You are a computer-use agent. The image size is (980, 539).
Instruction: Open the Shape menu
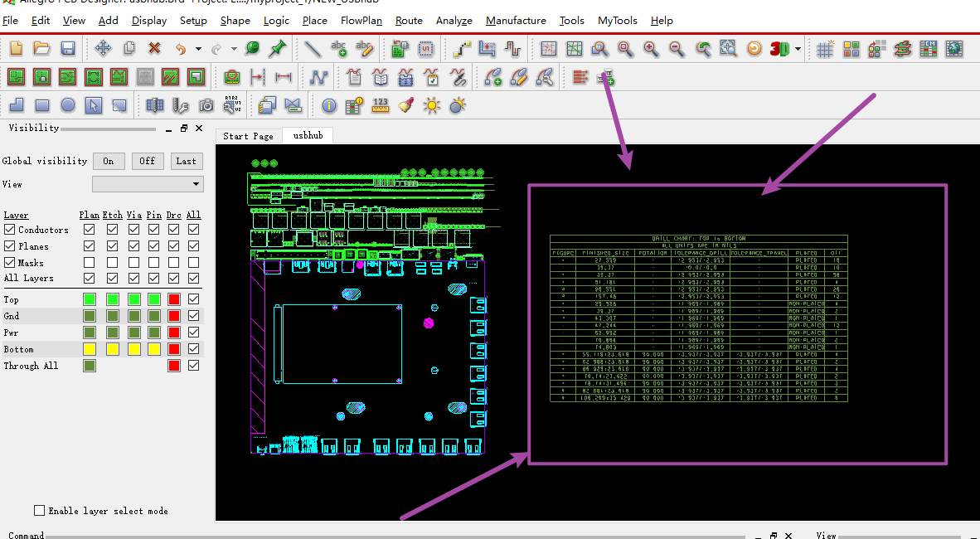click(x=235, y=21)
